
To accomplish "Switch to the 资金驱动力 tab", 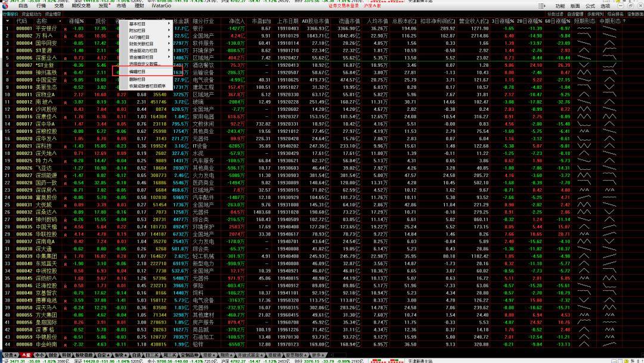I will coord(32,14).
